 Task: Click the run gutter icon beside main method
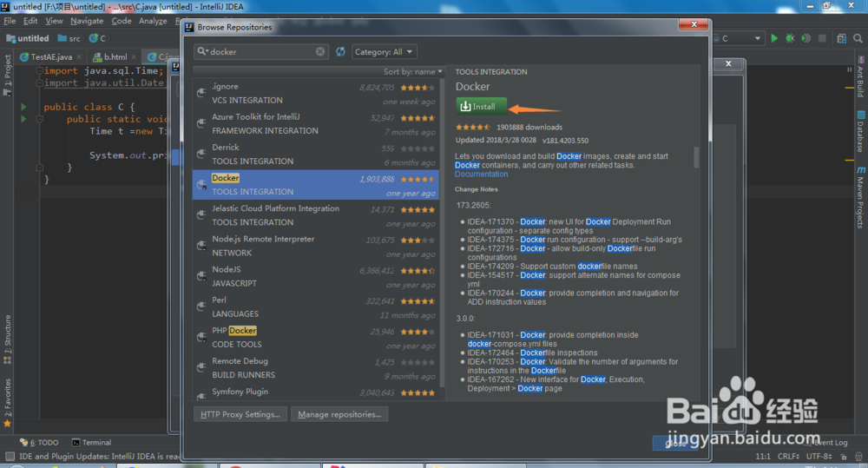coord(23,119)
